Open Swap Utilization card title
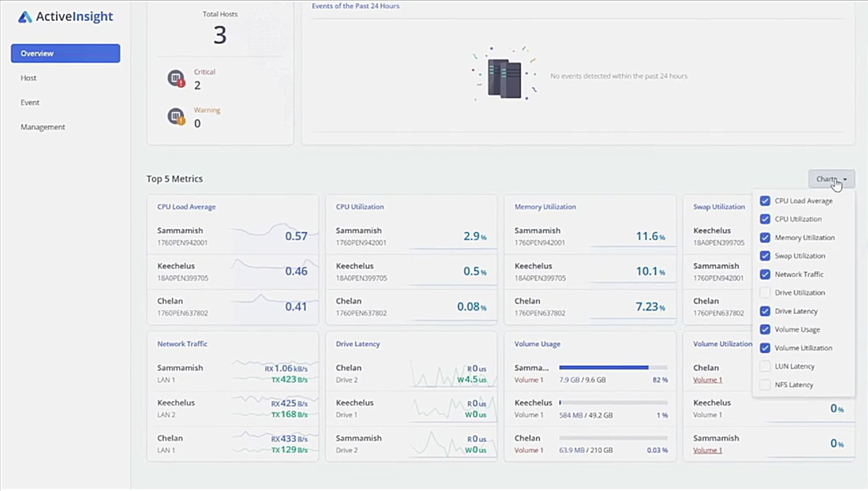 (x=719, y=207)
